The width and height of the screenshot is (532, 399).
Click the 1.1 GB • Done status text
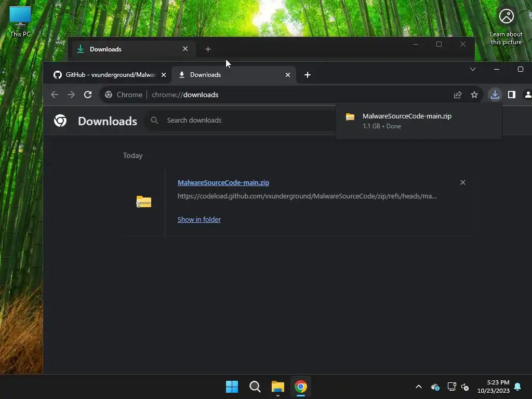click(x=382, y=126)
